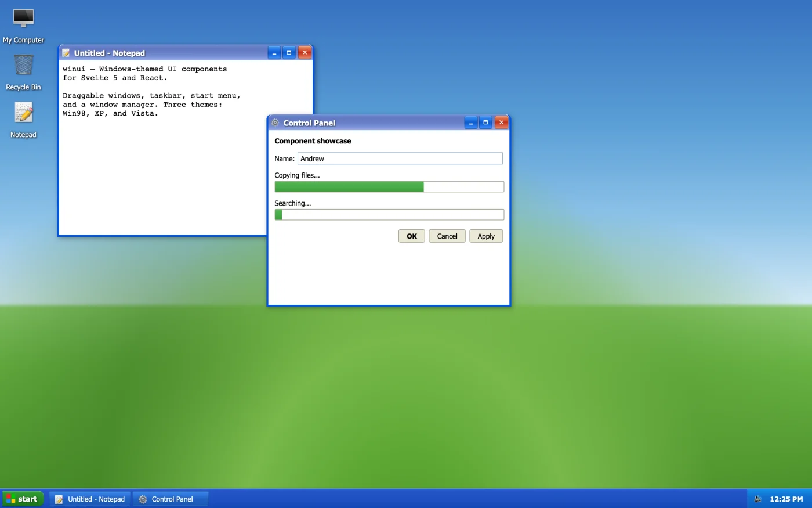Close the Control Panel window
This screenshot has width=812, height=508.
[501, 123]
